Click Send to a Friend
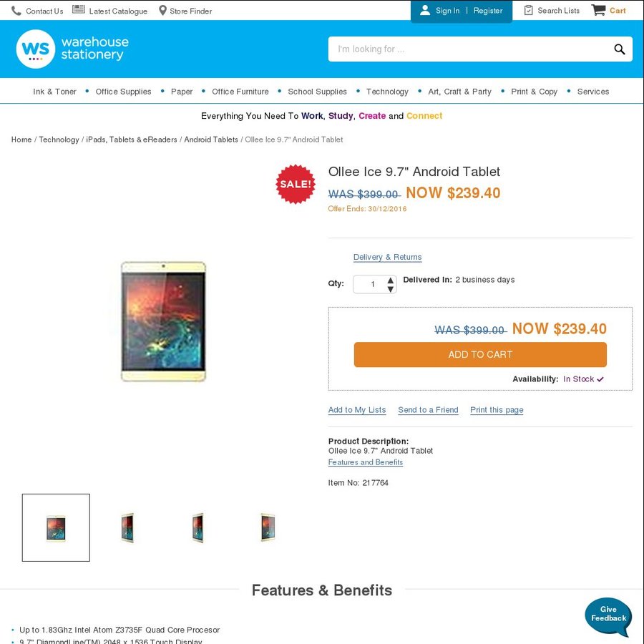 click(428, 409)
